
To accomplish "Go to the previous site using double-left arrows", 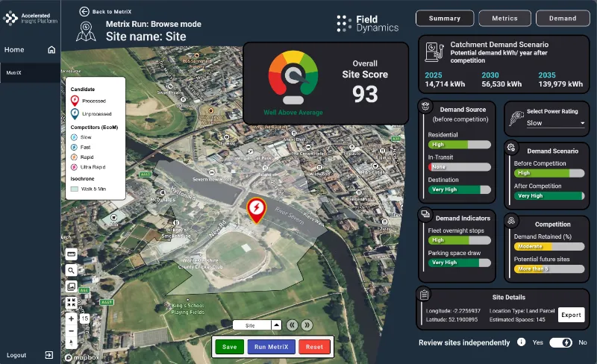I will coord(293,325).
